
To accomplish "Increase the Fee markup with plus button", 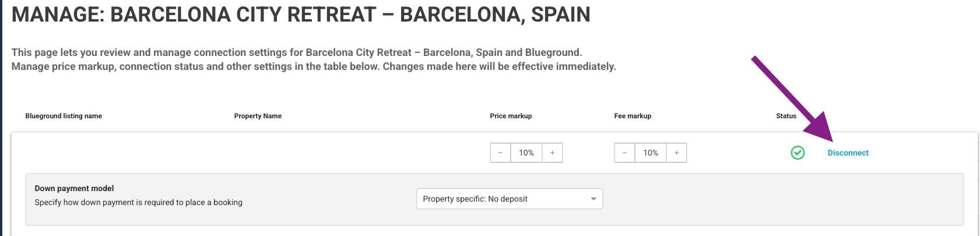I will [x=676, y=153].
